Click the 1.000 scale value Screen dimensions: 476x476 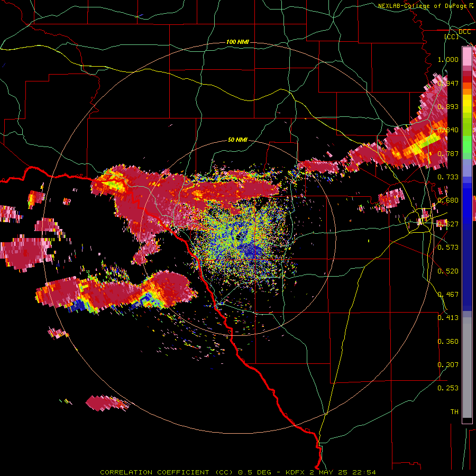(x=448, y=59)
